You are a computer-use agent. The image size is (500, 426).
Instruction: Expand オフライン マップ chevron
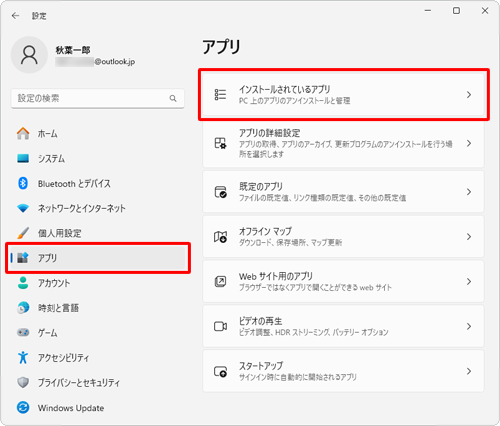(469, 237)
